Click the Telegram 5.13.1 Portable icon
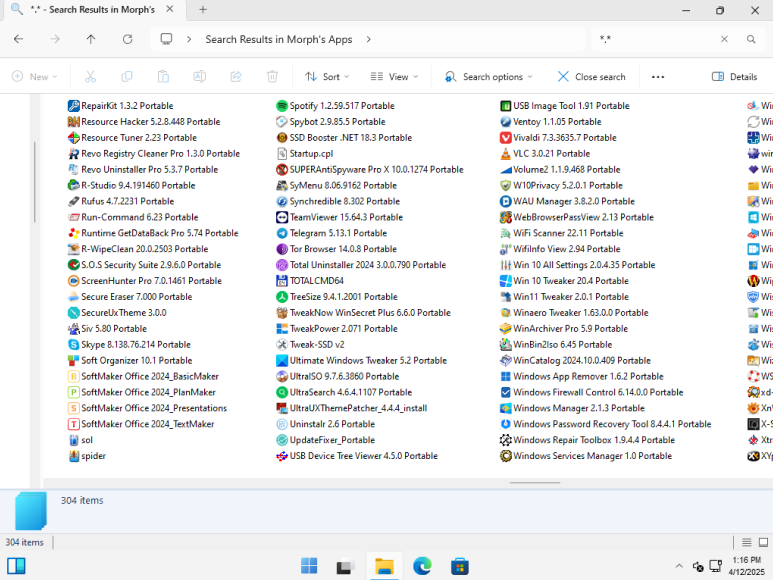Screen dimensions: 773x580 (282, 233)
